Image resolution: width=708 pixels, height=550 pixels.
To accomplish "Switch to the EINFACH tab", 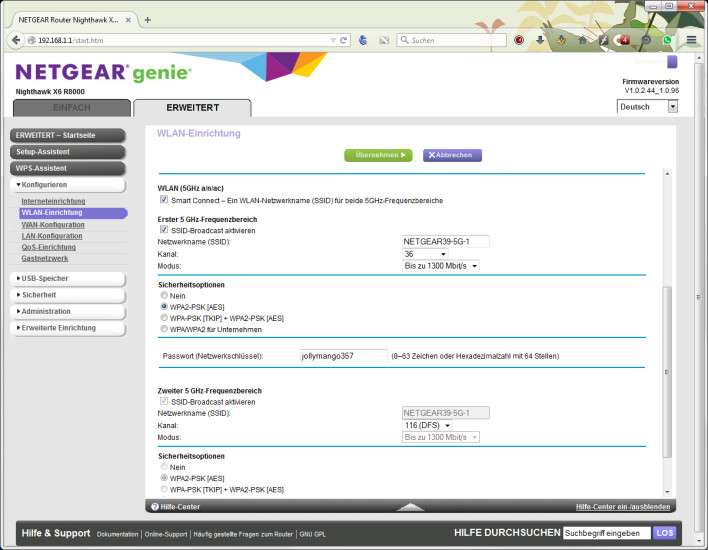I will click(x=72, y=107).
